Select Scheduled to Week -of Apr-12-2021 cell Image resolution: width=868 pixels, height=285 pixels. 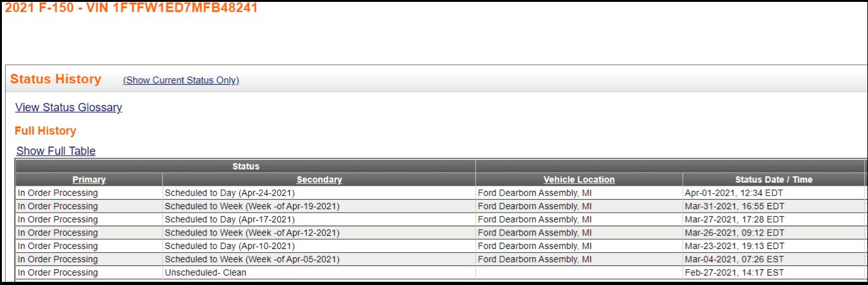pyautogui.click(x=319, y=233)
